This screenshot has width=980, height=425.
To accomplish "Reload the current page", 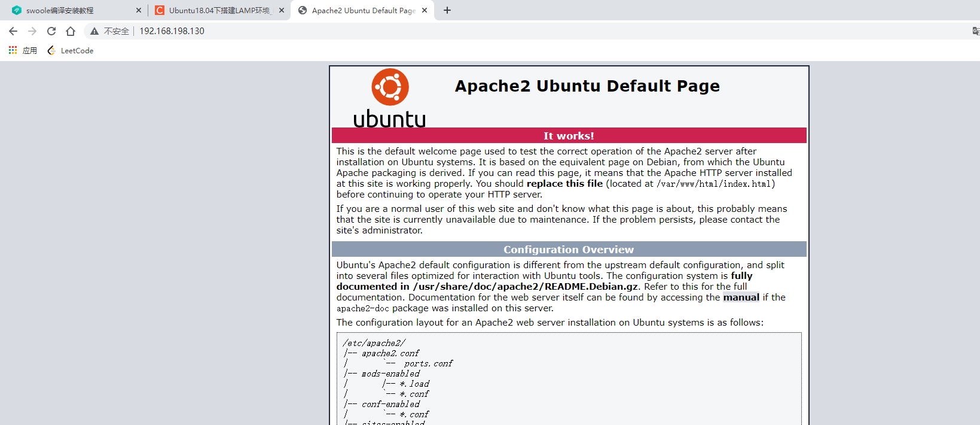I will click(51, 31).
